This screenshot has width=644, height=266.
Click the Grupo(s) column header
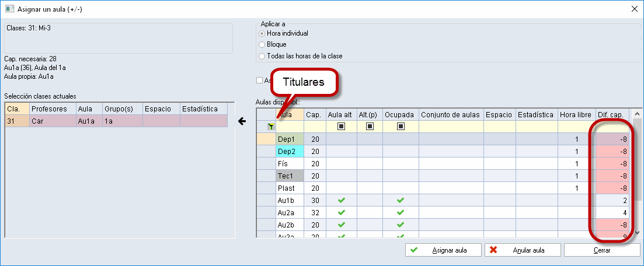tap(121, 109)
